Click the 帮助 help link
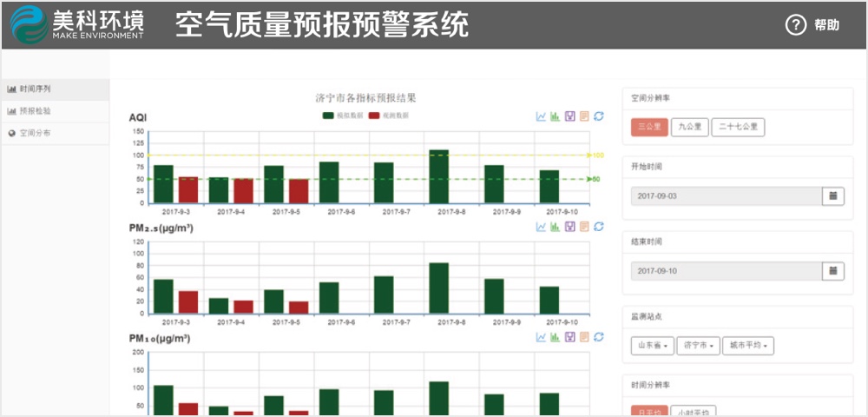The height and width of the screenshot is (417, 868). coord(813,25)
